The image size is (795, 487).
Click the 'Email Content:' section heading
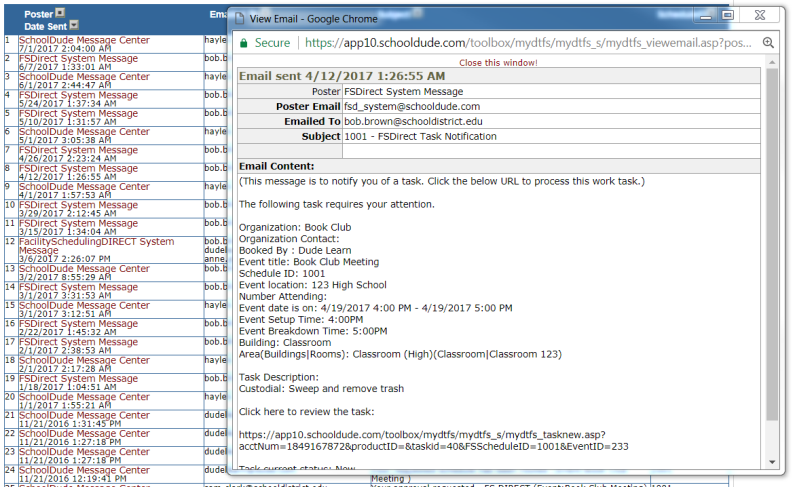[x=277, y=166]
